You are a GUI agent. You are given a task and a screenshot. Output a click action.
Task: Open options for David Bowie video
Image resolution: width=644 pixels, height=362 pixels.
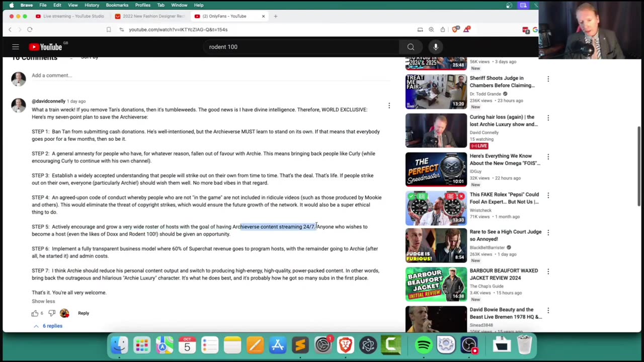click(x=548, y=311)
